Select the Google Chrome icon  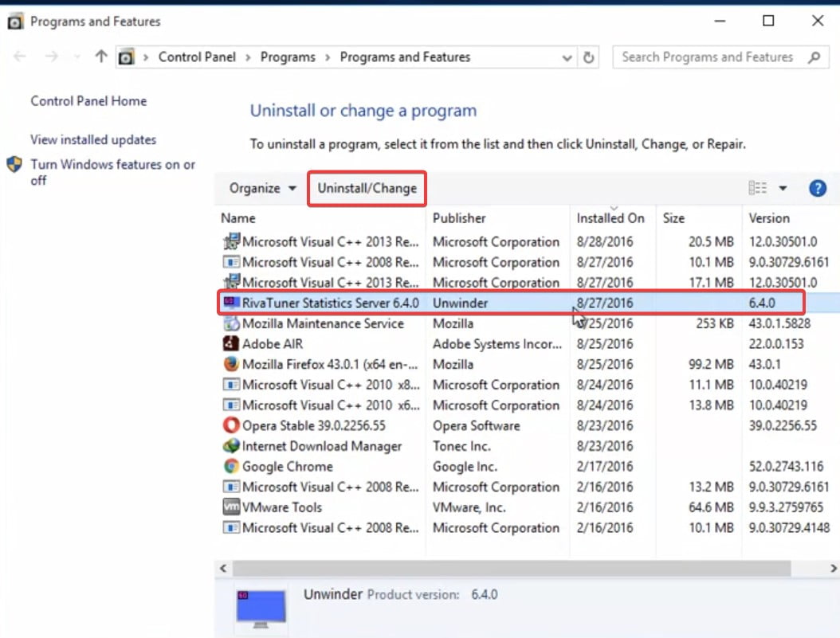point(231,466)
